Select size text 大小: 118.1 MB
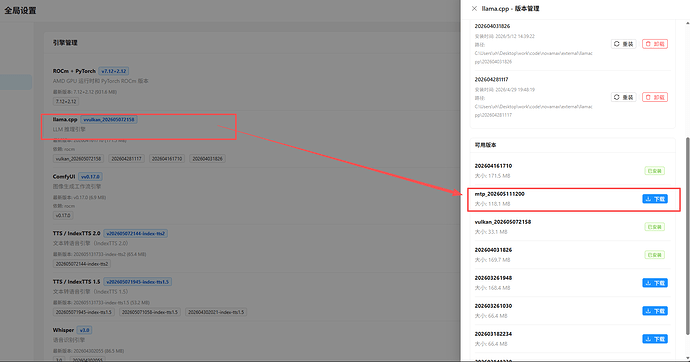This screenshot has height=362, width=690. tap(492, 204)
